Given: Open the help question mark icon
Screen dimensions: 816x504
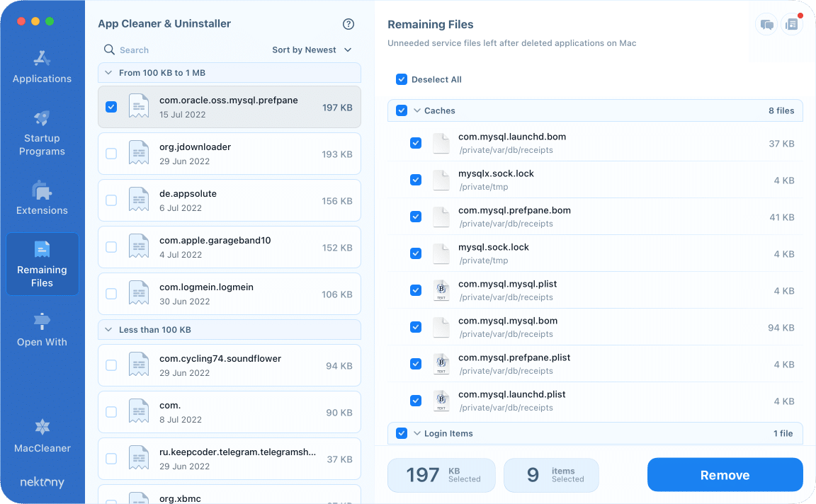Looking at the screenshot, I should (348, 24).
